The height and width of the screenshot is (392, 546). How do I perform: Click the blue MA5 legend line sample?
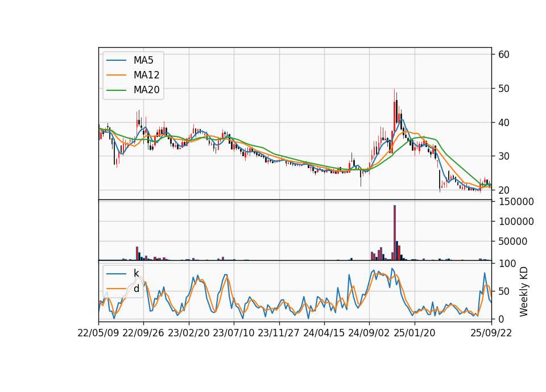116,60
